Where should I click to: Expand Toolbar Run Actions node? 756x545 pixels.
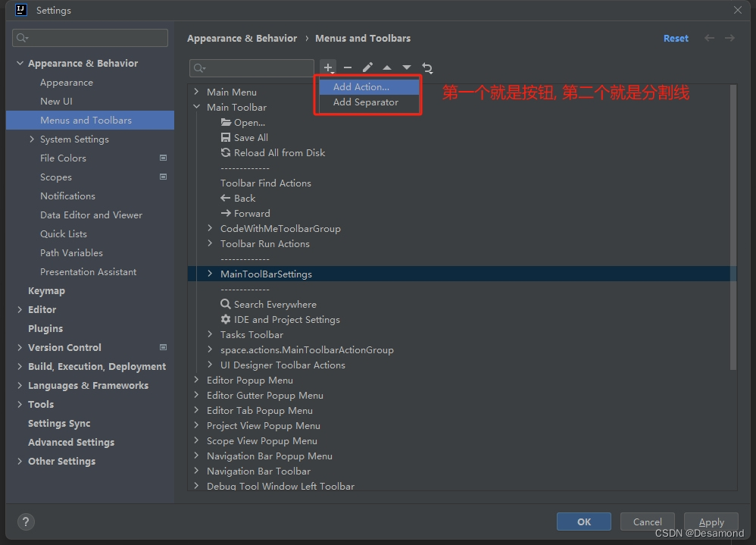tap(210, 243)
